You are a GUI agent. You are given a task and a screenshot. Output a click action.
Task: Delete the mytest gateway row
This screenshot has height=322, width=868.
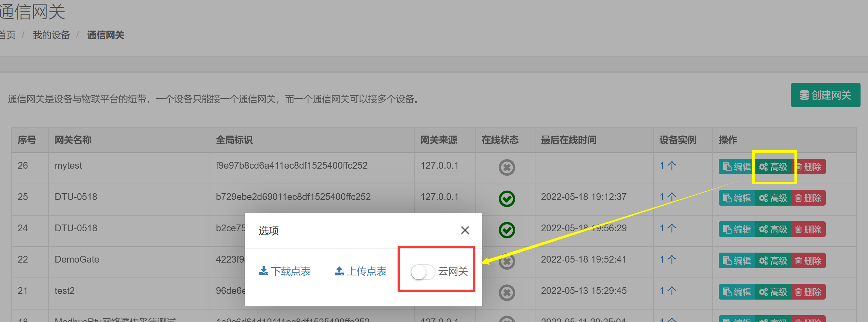pos(808,167)
